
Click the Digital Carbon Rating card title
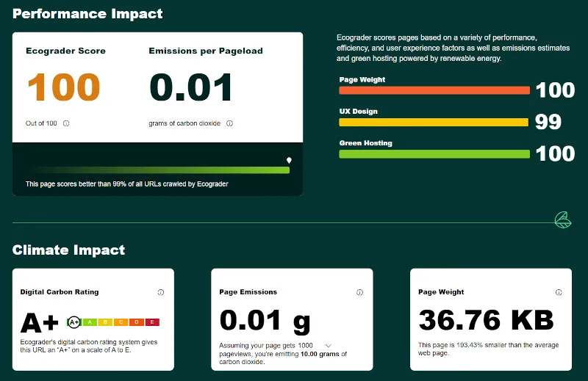coord(60,292)
